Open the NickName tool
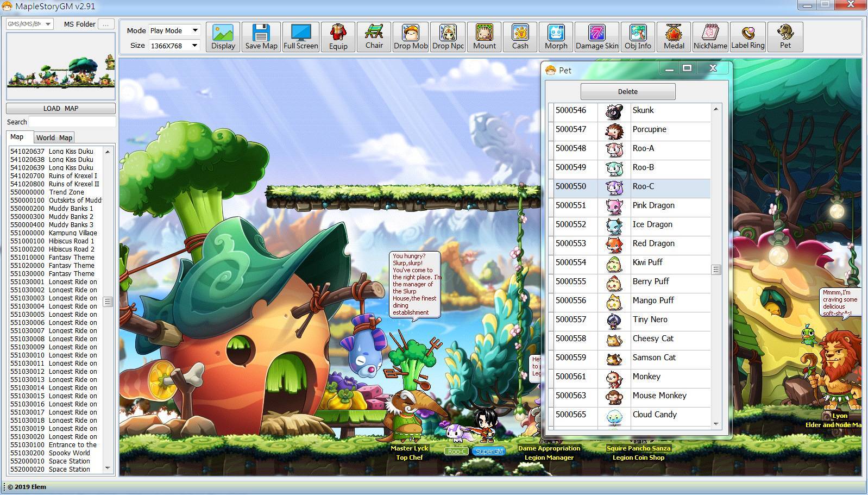 [x=710, y=37]
